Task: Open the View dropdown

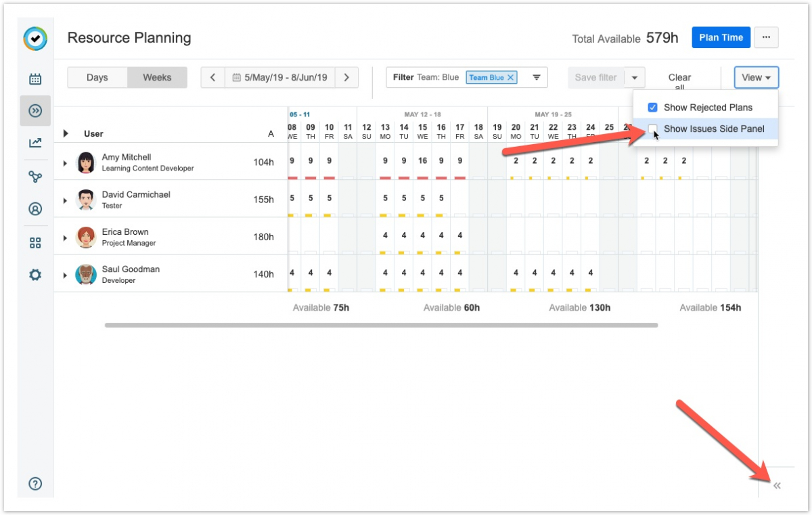Action: pos(756,78)
